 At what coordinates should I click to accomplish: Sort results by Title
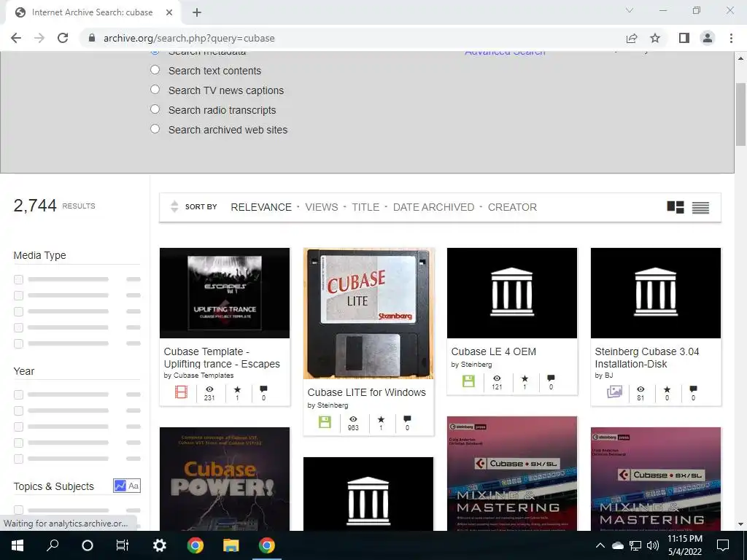click(x=365, y=207)
